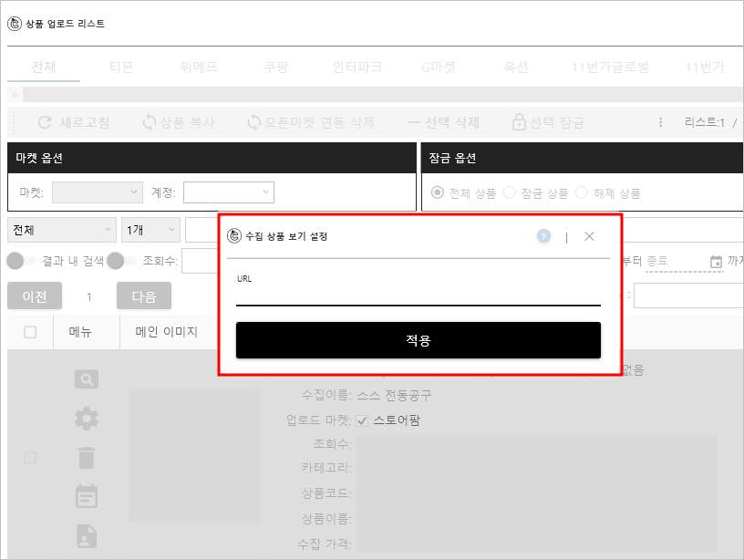Click the back arrow icon below tabs

click(x=15, y=95)
